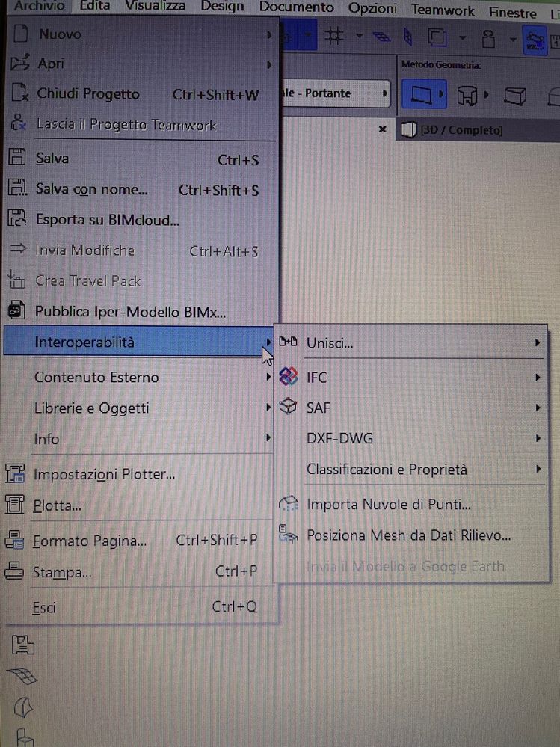This screenshot has width=560, height=747.
Task: Click the highlighted blue toolbar icon at right
Action: tap(535, 41)
